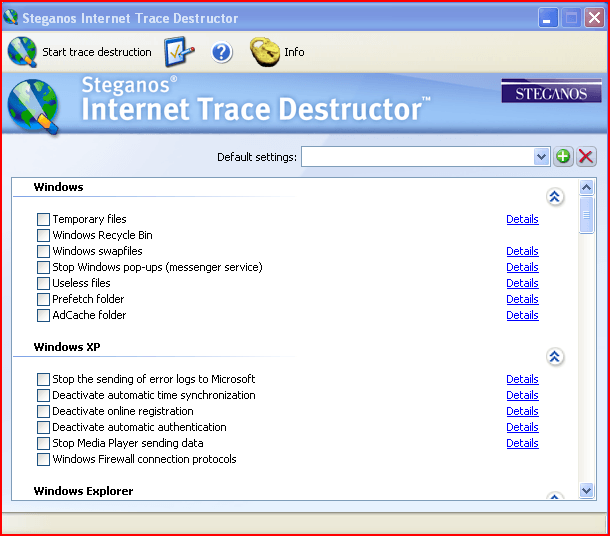Open Details for Temporary files

522,219
